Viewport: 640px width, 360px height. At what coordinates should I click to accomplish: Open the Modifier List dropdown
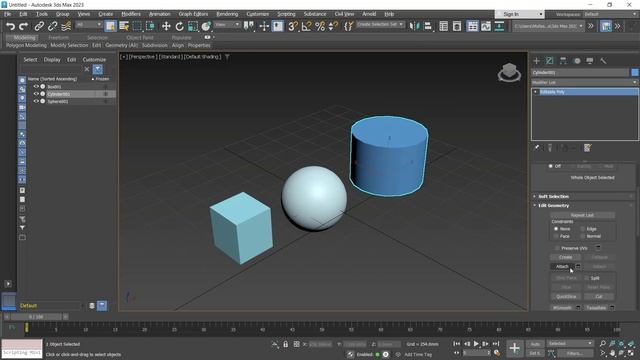pos(584,82)
